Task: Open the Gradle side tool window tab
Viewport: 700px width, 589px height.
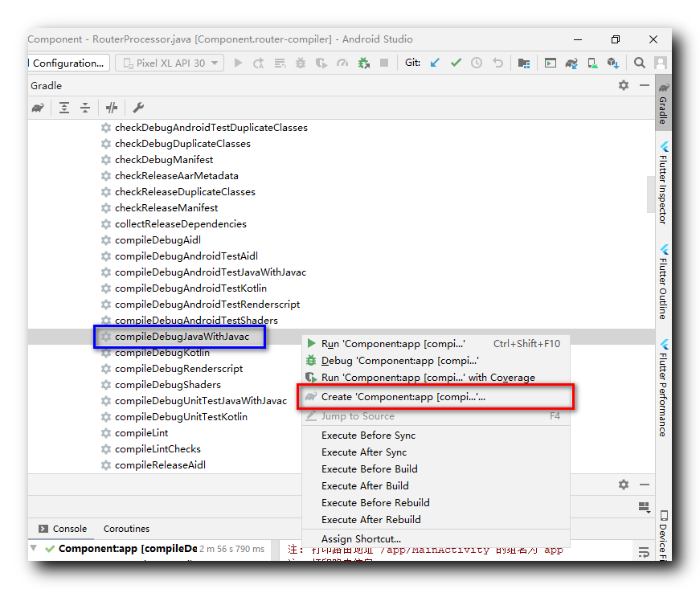Action: tap(663, 103)
